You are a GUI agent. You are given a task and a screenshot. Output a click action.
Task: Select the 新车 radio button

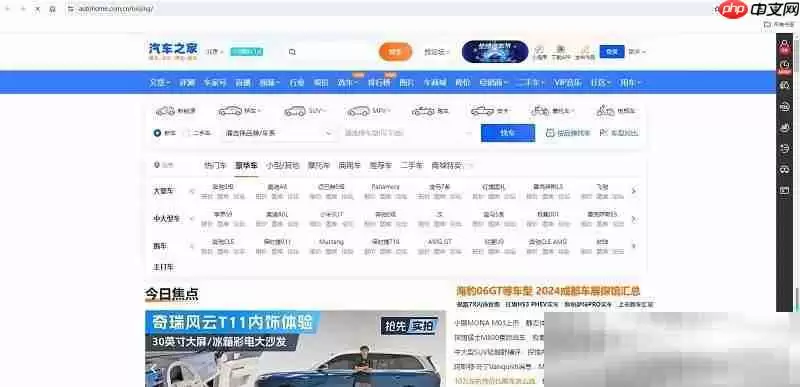(157, 133)
